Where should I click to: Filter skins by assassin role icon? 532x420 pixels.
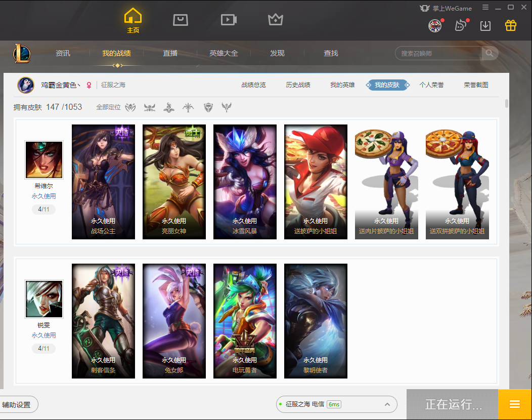click(x=150, y=107)
